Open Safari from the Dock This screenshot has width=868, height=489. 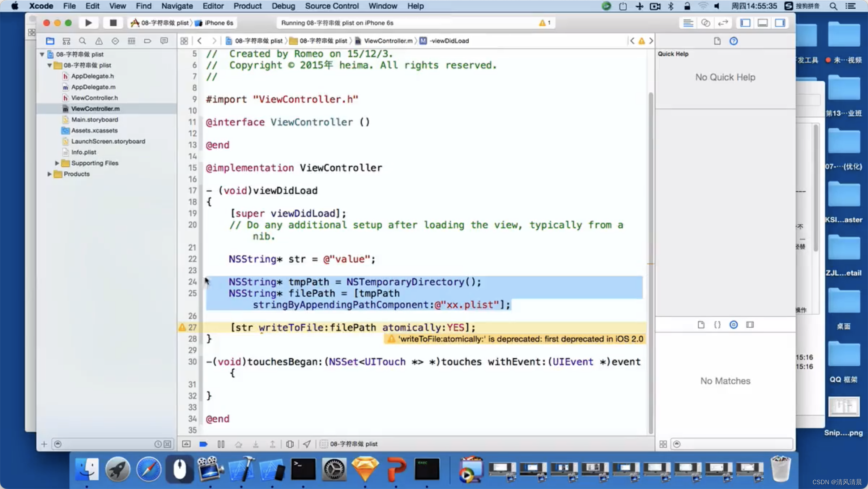coord(149,469)
